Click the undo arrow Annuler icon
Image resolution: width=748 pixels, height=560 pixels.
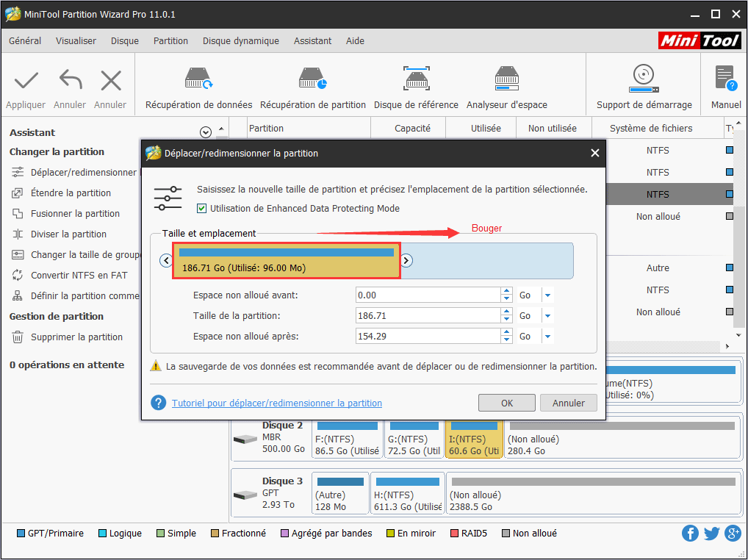point(70,80)
